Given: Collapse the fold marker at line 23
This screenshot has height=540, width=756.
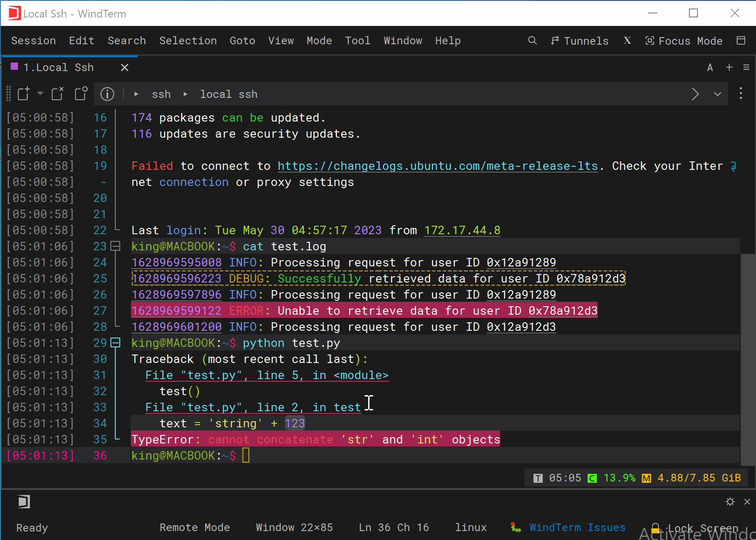Looking at the screenshot, I should point(115,246).
